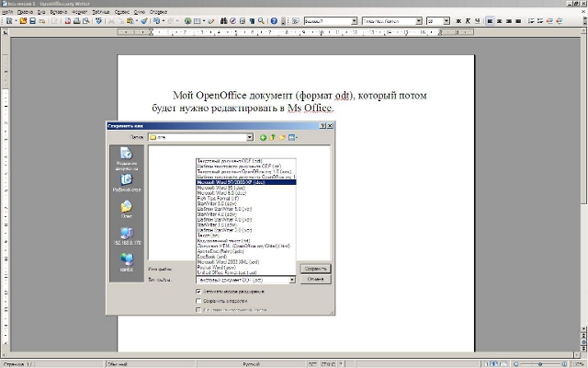
Task: Expand the Paste options arrow
Action: pyautogui.click(x=137, y=21)
